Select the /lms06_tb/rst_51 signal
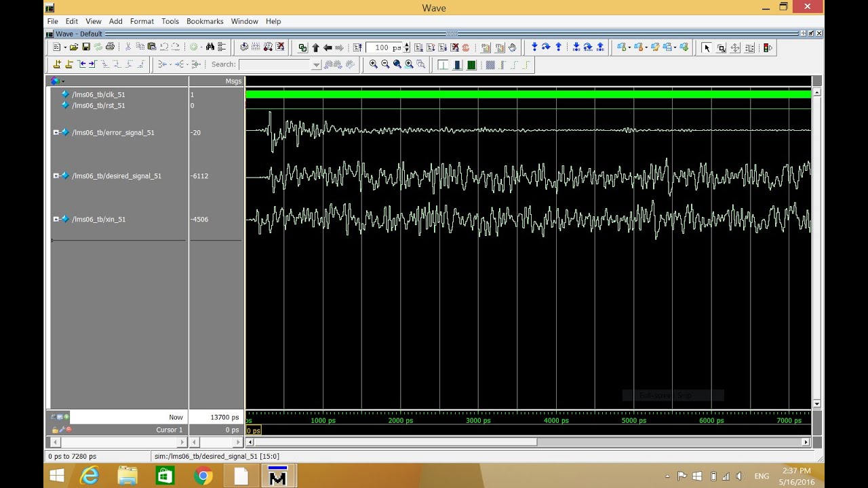The height and width of the screenshot is (488, 868). pos(98,105)
